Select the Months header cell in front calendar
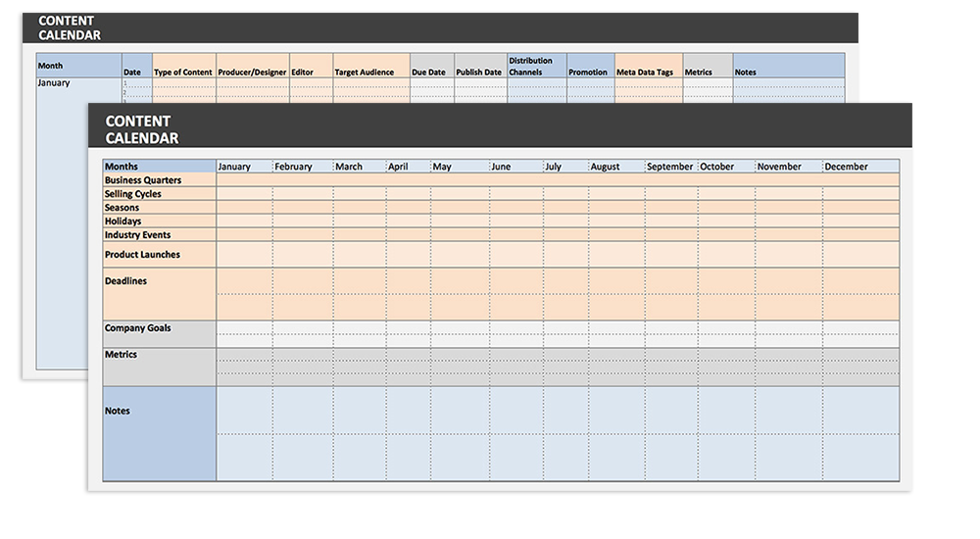This screenshot has height=539, width=980. [160, 167]
